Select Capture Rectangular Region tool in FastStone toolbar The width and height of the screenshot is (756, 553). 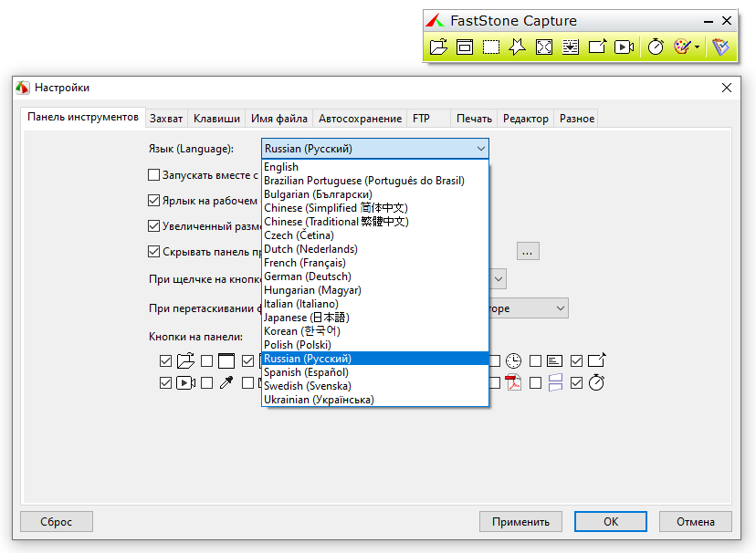[x=491, y=47]
